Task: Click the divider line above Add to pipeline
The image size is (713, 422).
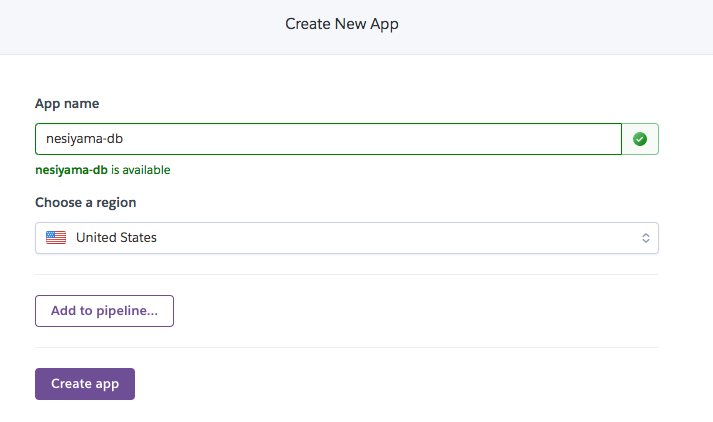Action: 346,274
